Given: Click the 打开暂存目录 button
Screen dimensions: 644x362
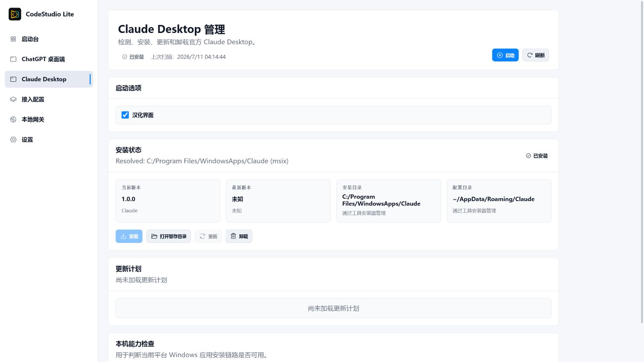Looking at the screenshot, I should tap(169, 237).
